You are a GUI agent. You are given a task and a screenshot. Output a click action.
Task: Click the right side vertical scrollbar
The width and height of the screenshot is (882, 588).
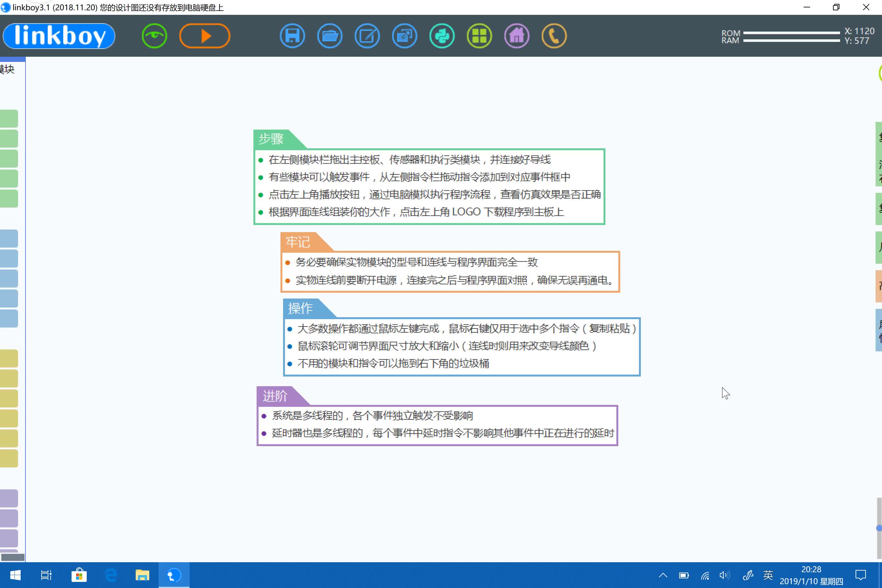click(x=879, y=528)
